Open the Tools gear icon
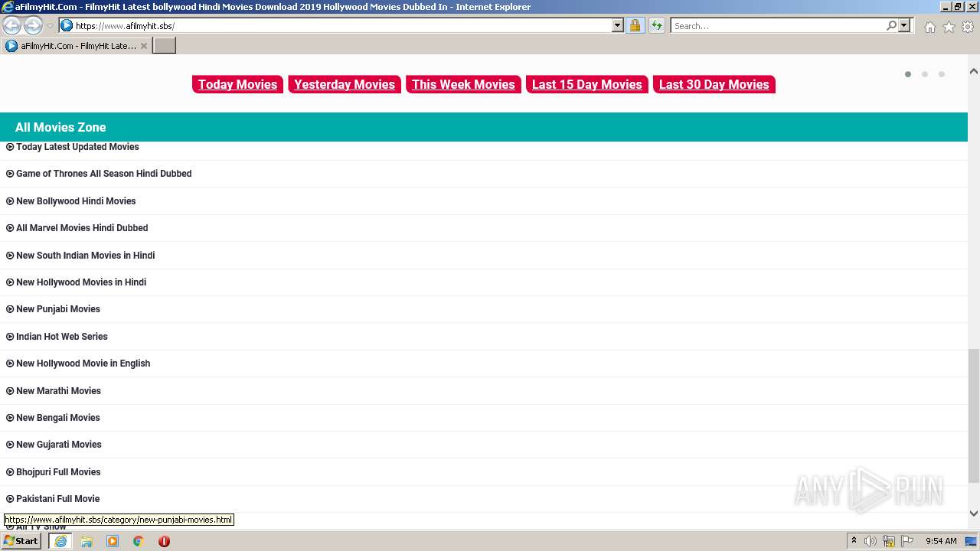980x551 pixels. [x=968, y=27]
